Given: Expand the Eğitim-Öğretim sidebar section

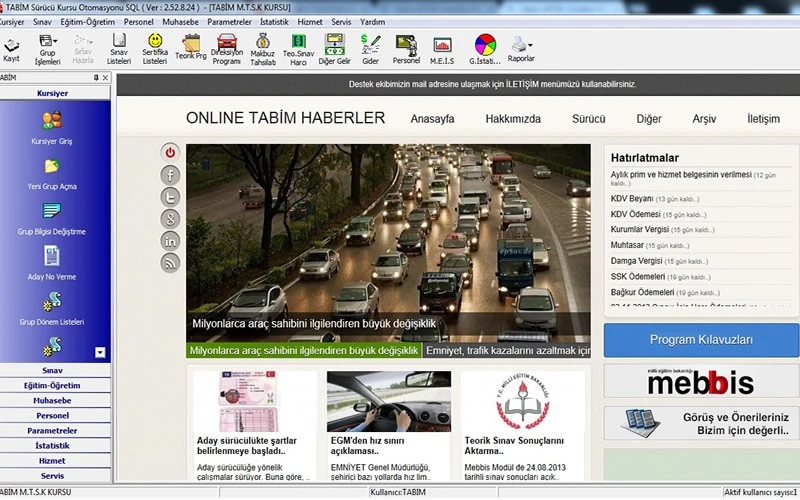Looking at the screenshot, I should (x=53, y=385).
